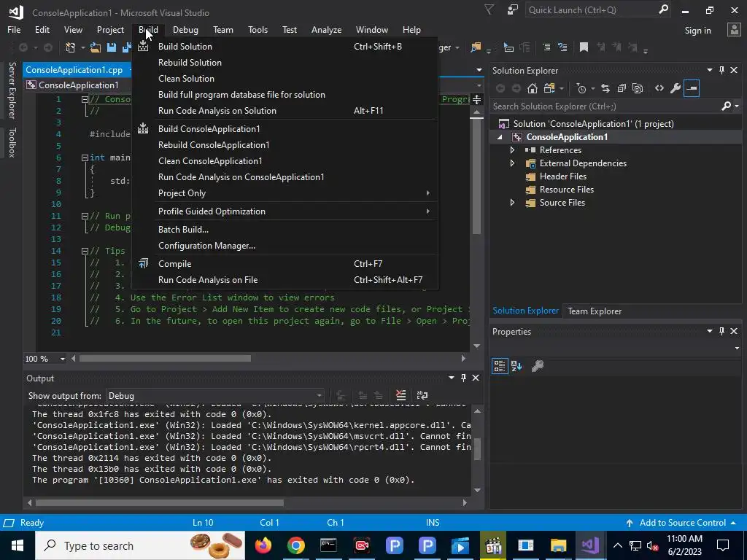Click the feedback icon beside Quick Launch

[513, 10]
